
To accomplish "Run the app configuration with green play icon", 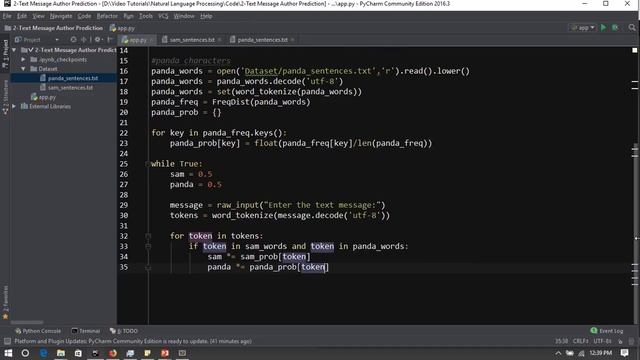I will (604, 27).
